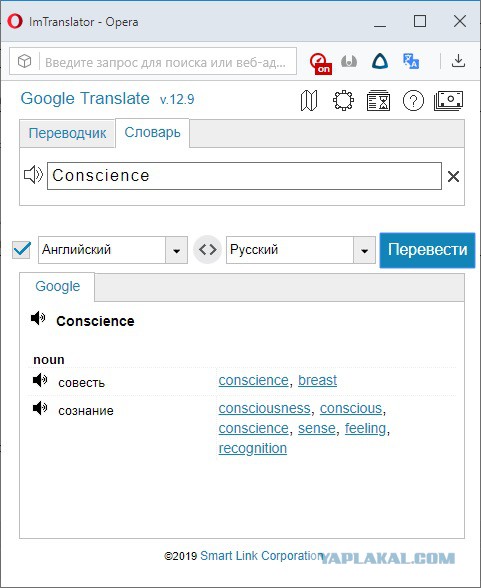Click the Opera downloads icon

(x=458, y=61)
